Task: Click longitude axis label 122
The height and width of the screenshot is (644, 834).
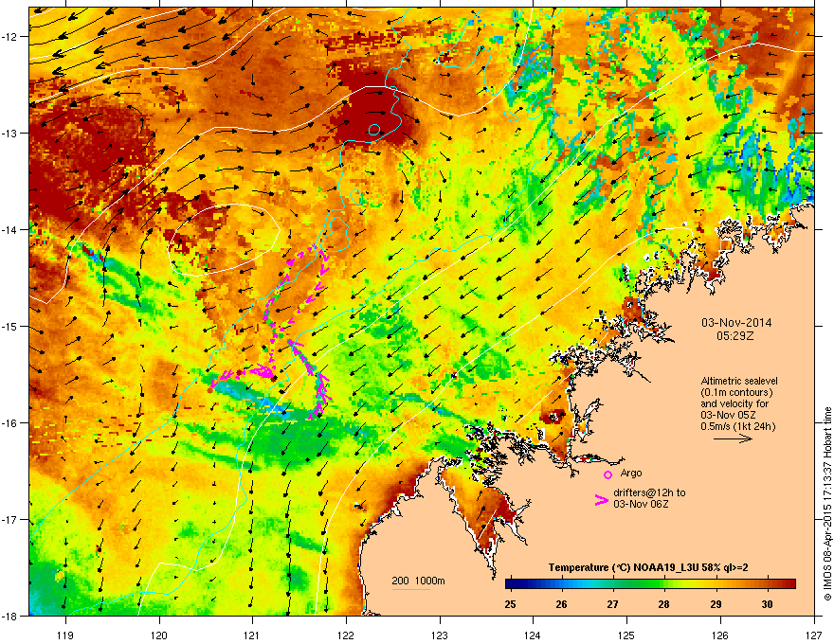Action: click(346, 635)
